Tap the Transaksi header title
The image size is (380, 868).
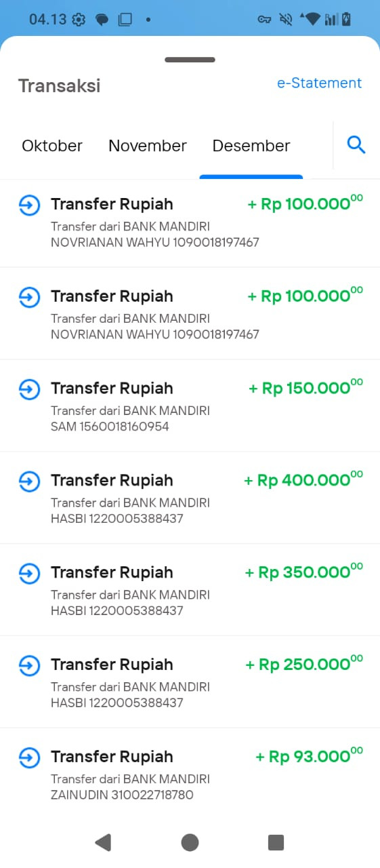[59, 86]
